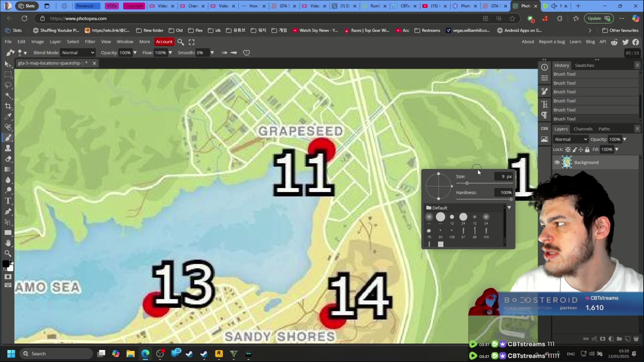Select the Eraser tool
The width and height of the screenshot is (644, 362).
[x=8, y=159]
